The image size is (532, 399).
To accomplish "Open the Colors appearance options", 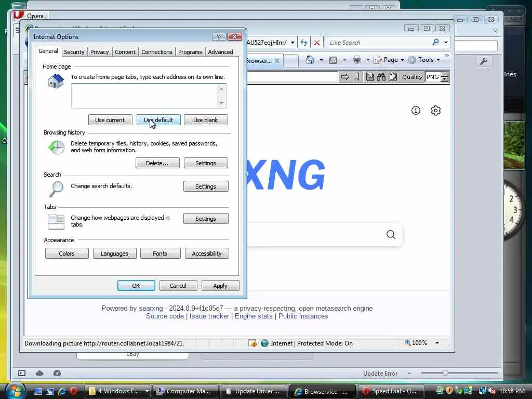I will click(67, 254).
